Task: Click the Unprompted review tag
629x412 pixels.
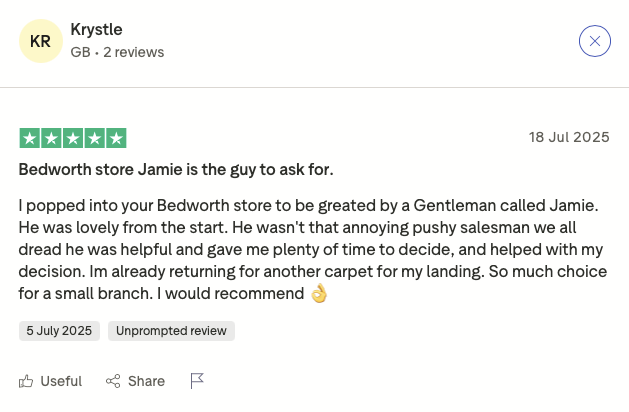Action: 171,331
